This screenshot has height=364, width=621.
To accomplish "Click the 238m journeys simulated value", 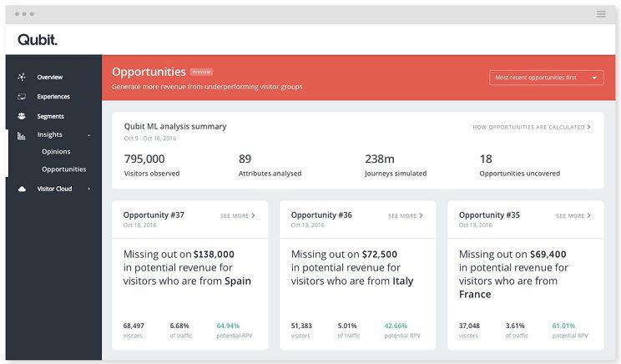I will coord(380,159).
